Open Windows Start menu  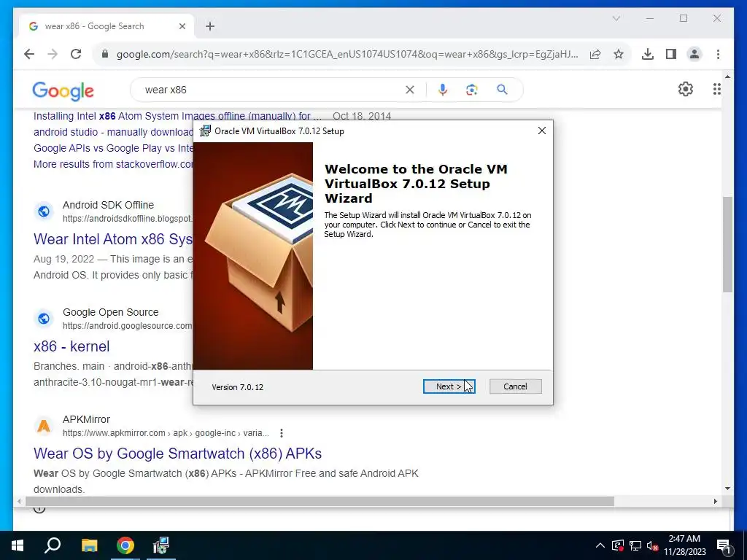pos(18,545)
